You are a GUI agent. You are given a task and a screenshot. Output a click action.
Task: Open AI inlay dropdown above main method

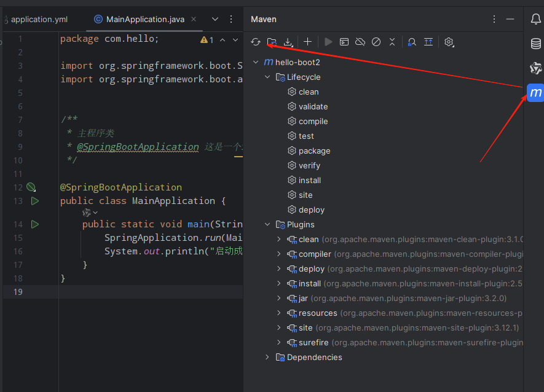(90, 213)
